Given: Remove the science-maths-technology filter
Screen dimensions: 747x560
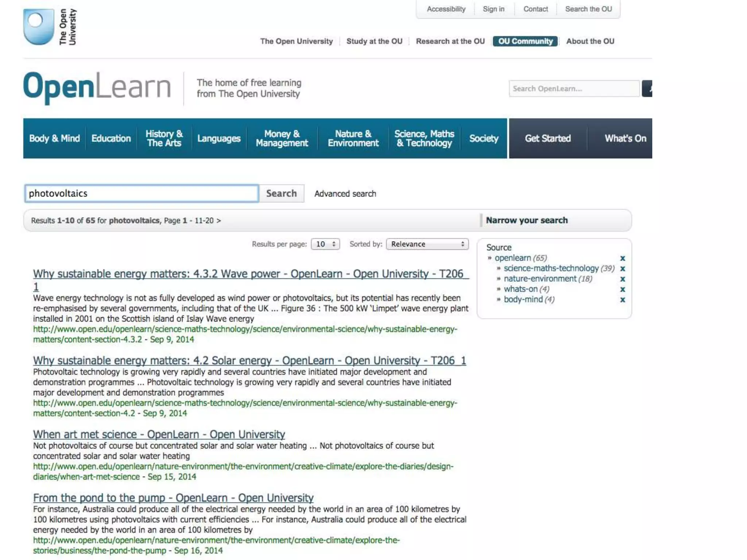Looking at the screenshot, I should click(623, 269).
